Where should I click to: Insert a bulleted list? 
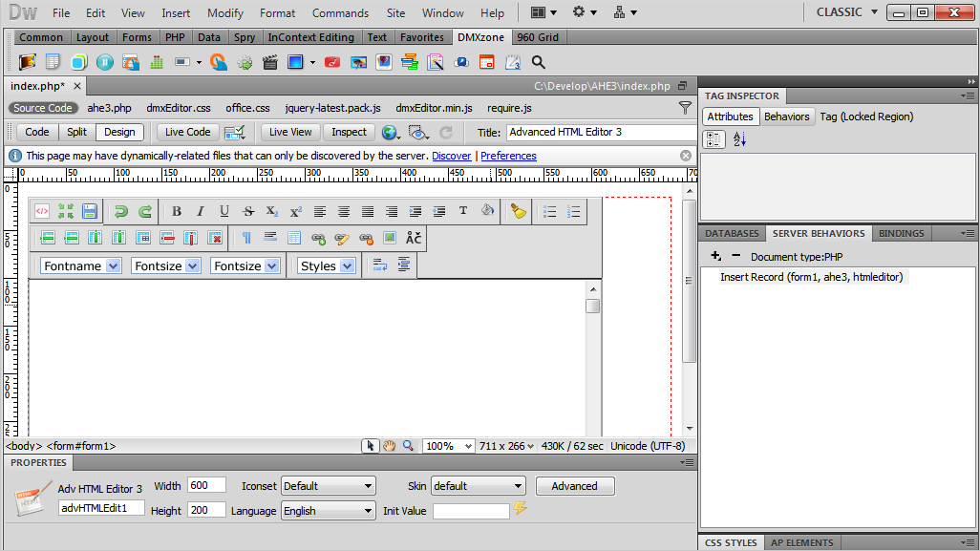tap(550, 212)
